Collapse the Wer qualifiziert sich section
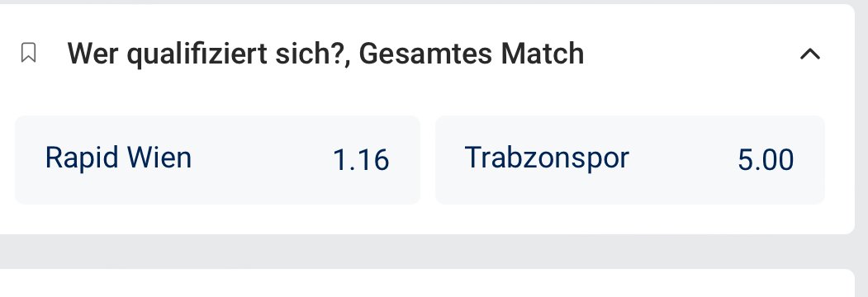This screenshot has width=868, height=297. tap(810, 54)
